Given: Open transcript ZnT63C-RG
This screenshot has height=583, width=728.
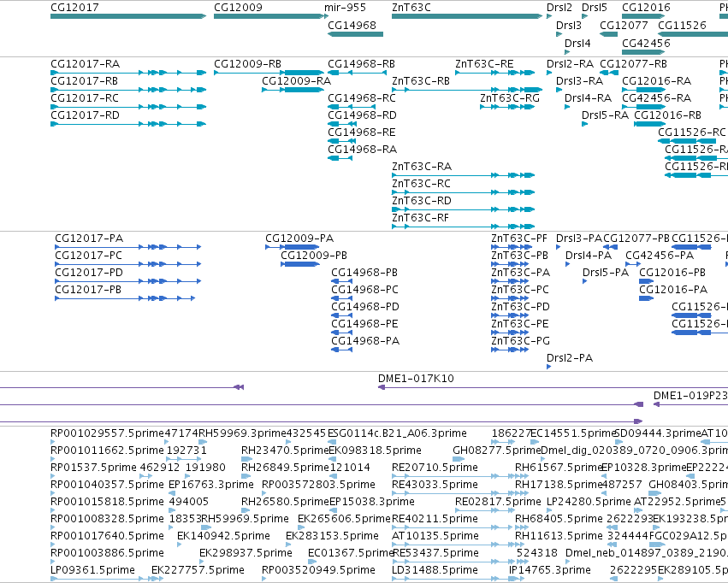Looking at the screenshot, I should click(510, 97).
